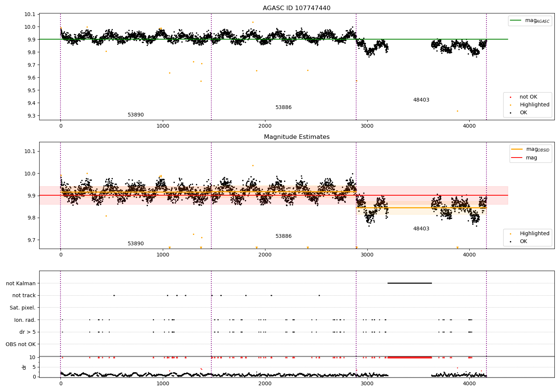Click the "Sat. pixel." row label
The image size is (560, 392).
[x=22, y=308]
